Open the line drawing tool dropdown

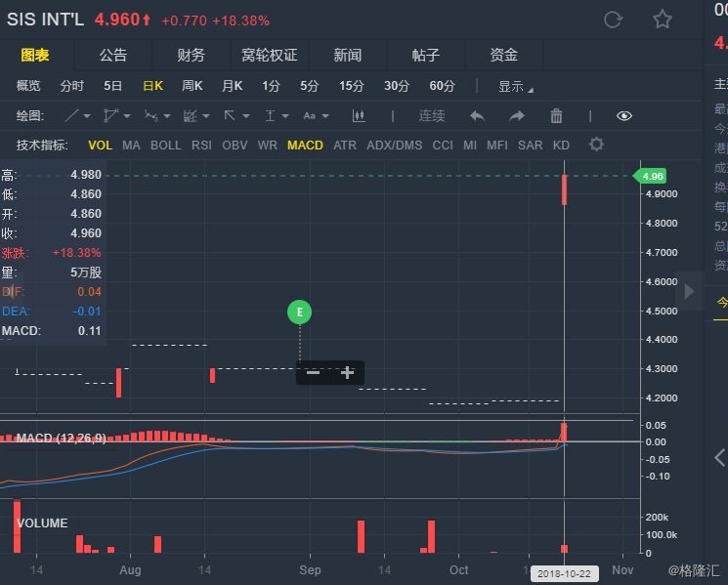pyautogui.click(x=77, y=116)
